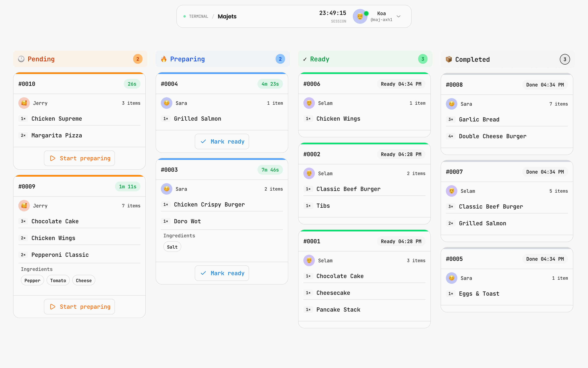This screenshot has height=368, width=588.
Task: Click the green terminal status dot
Action: point(185,16)
